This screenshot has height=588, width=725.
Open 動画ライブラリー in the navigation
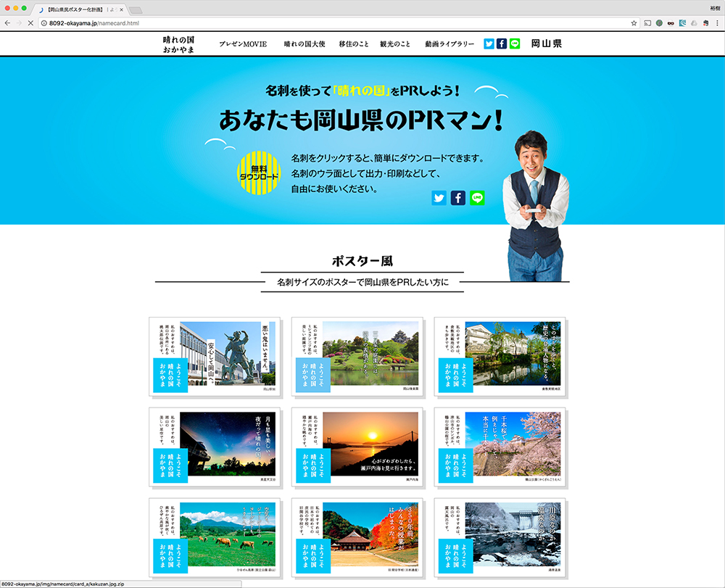[449, 44]
